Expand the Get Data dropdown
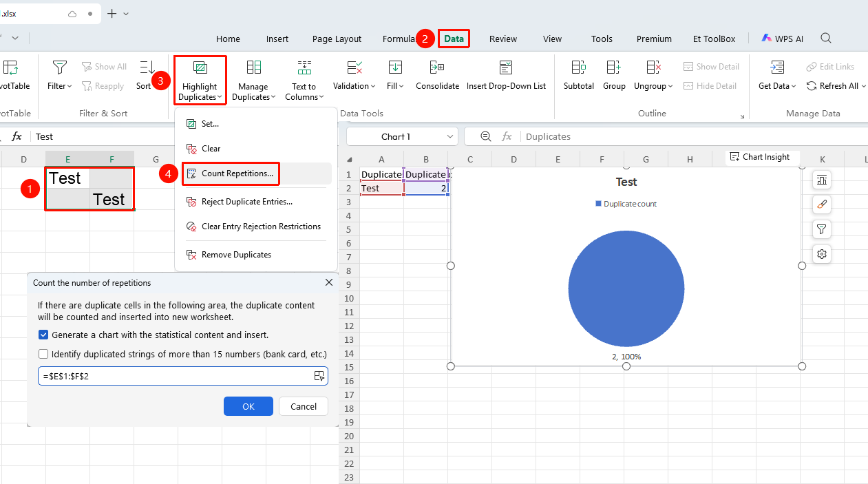 (x=794, y=86)
